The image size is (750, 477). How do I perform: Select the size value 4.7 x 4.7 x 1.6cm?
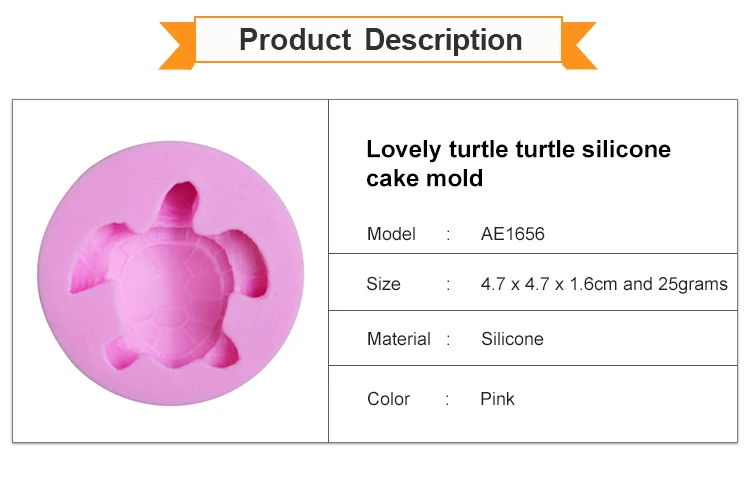click(x=549, y=284)
